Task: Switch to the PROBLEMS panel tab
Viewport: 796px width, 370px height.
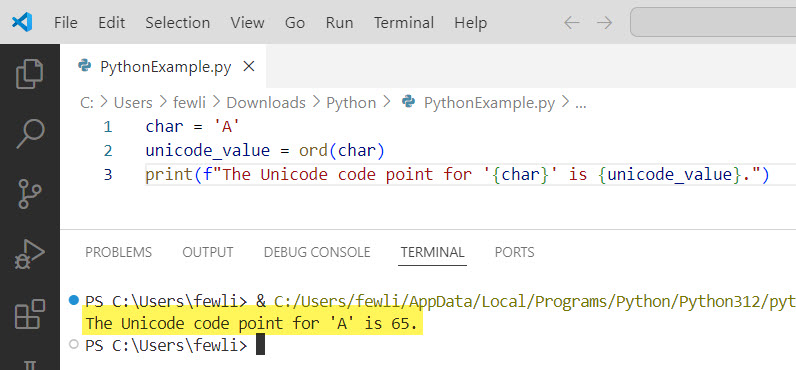Action: tap(118, 252)
